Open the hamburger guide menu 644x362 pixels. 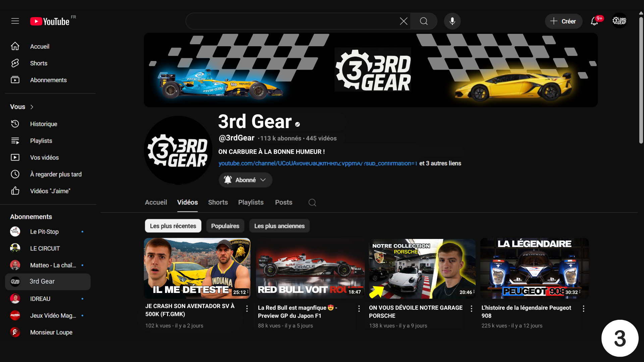click(x=15, y=21)
